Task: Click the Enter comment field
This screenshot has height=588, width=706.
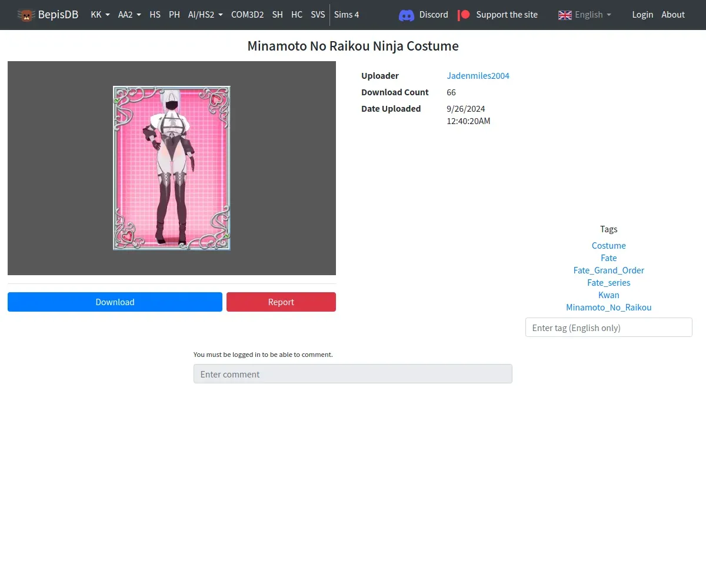Action: coord(353,374)
